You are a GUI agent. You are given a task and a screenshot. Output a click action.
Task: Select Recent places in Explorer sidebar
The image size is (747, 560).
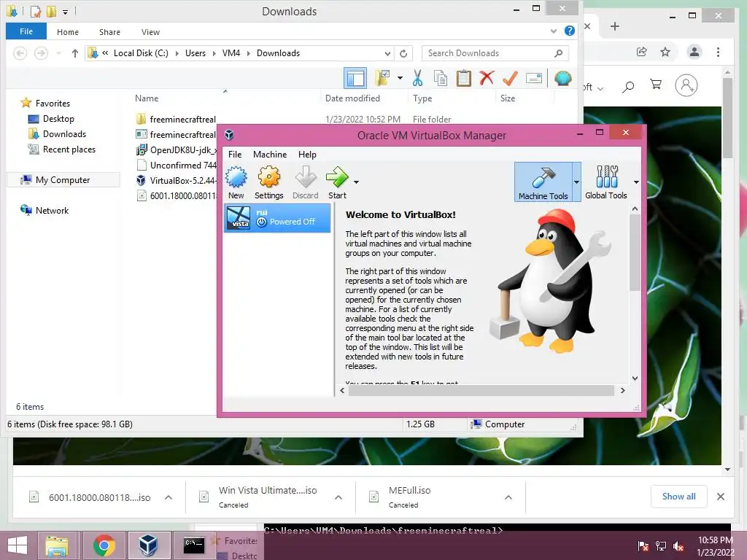pos(61,149)
